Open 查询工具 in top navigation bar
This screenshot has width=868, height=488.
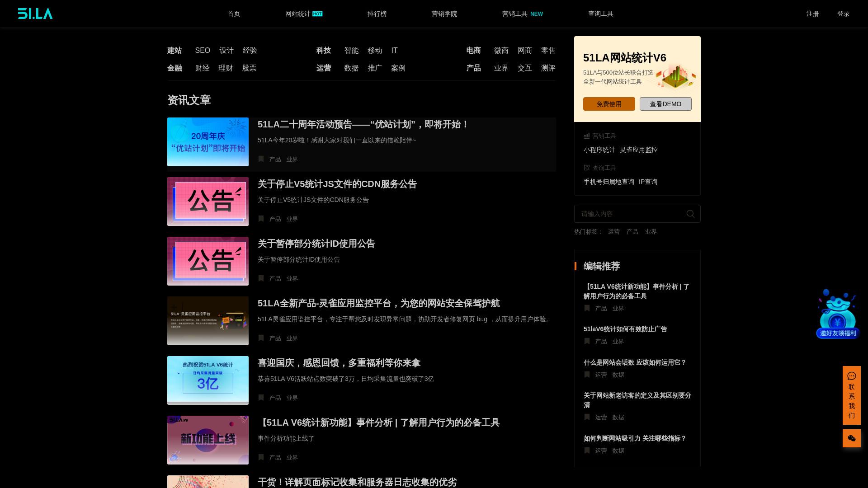[601, 14]
